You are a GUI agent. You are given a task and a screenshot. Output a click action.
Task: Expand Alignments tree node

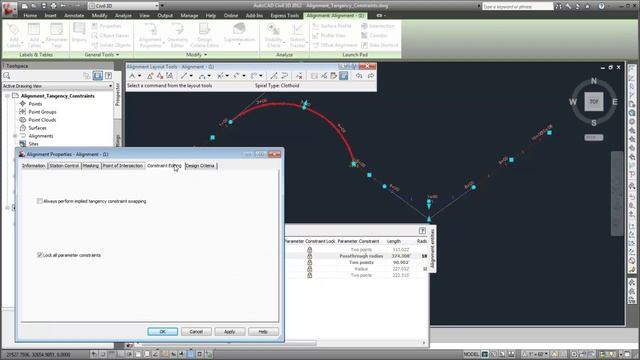[x=15, y=136]
